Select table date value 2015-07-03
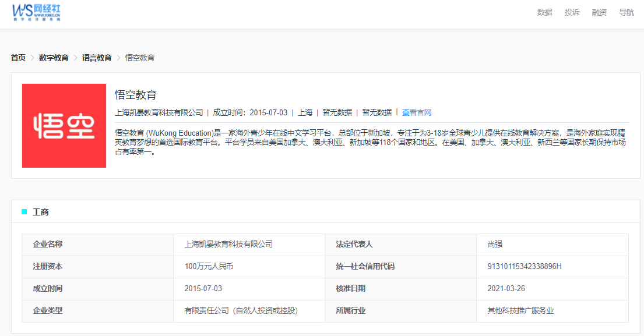Screen dimensions: 644x336 (x=203, y=289)
